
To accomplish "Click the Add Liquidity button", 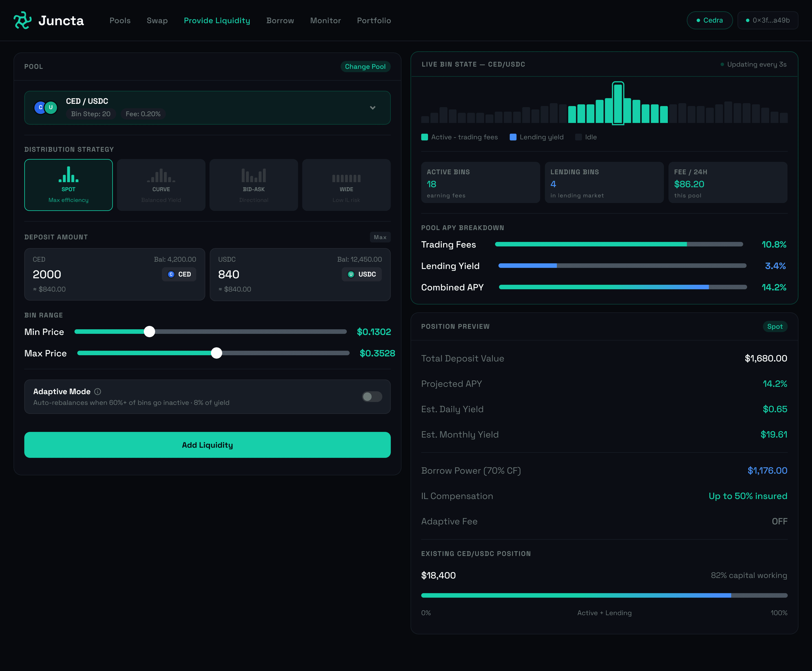I will [x=207, y=445].
